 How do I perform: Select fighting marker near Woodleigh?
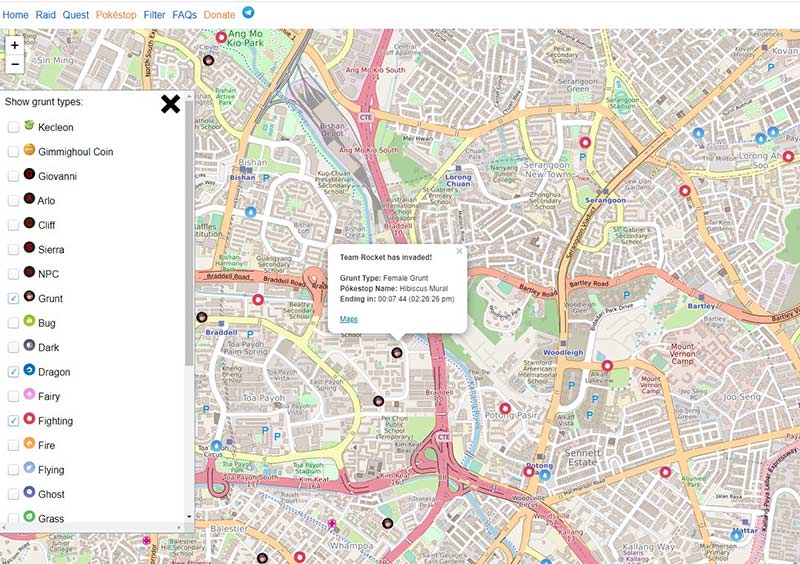point(607,365)
